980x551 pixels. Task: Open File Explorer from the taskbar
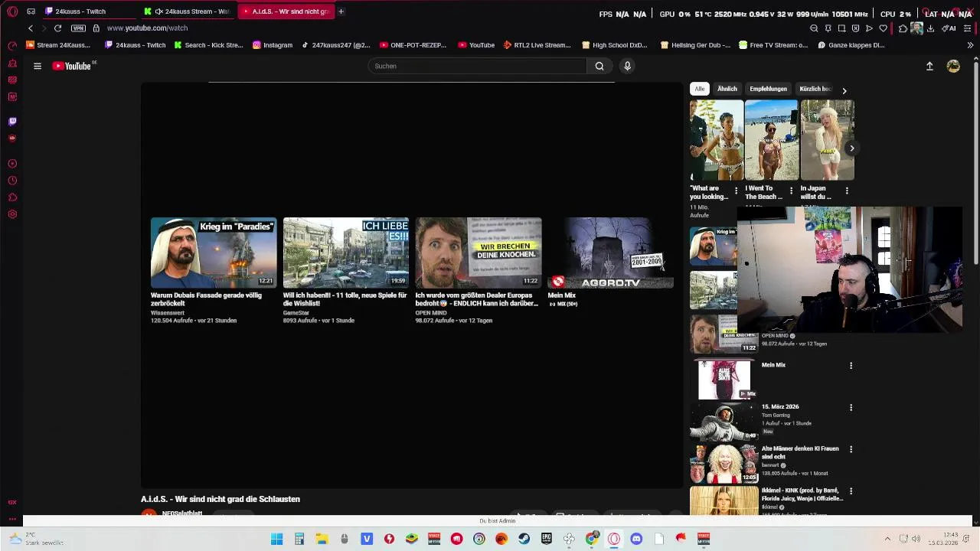click(x=322, y=540)
